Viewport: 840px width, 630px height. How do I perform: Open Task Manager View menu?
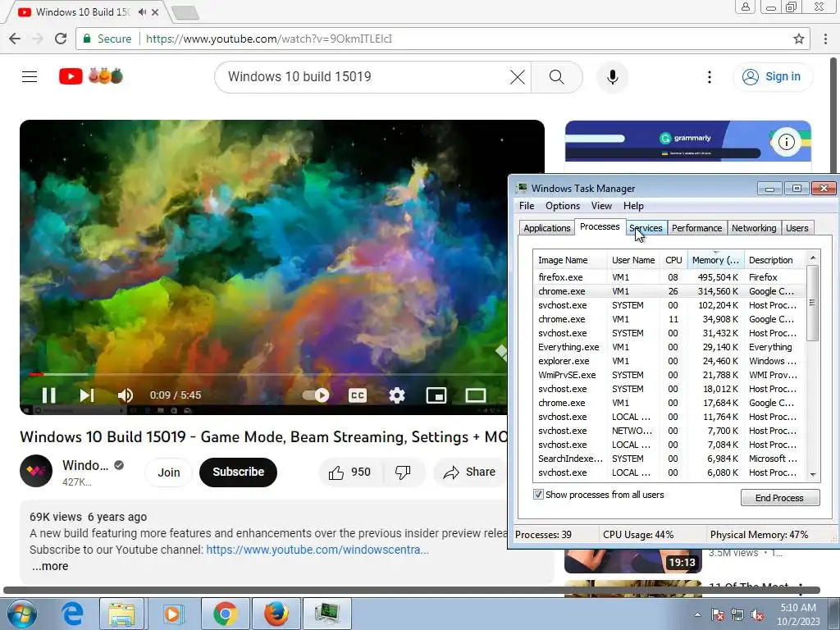click(x=601, y=206)
